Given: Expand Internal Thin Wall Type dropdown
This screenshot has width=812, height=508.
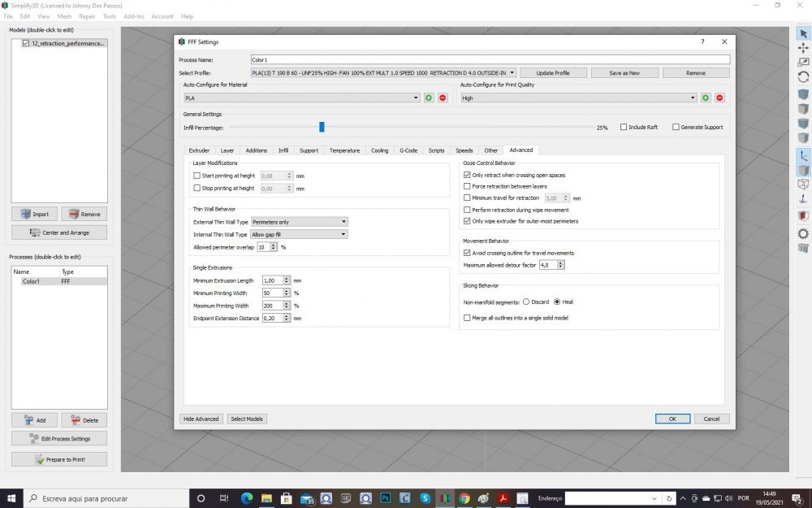Looking at the screenshot, I should [x=300, y=234].
